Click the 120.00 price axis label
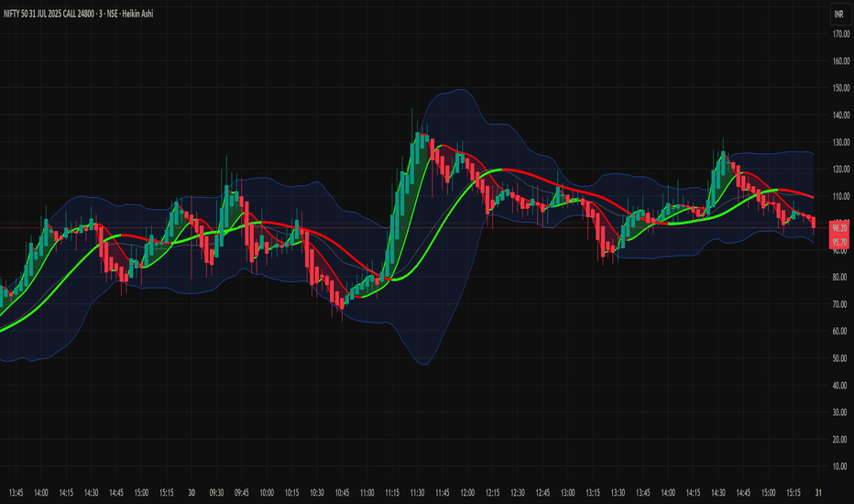Screen dimensions: 854x504 [841, 169]
